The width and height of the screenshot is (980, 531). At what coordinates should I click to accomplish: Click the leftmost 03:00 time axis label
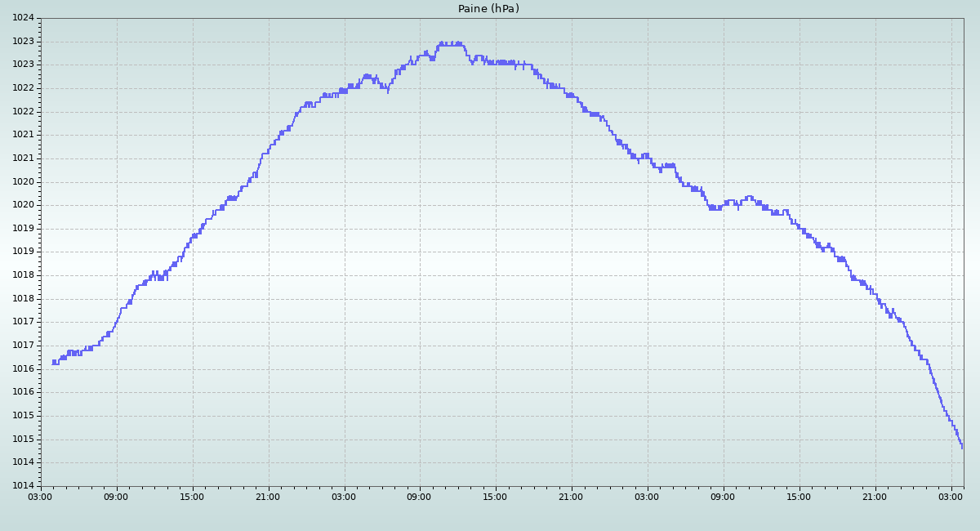pos(41,496)
